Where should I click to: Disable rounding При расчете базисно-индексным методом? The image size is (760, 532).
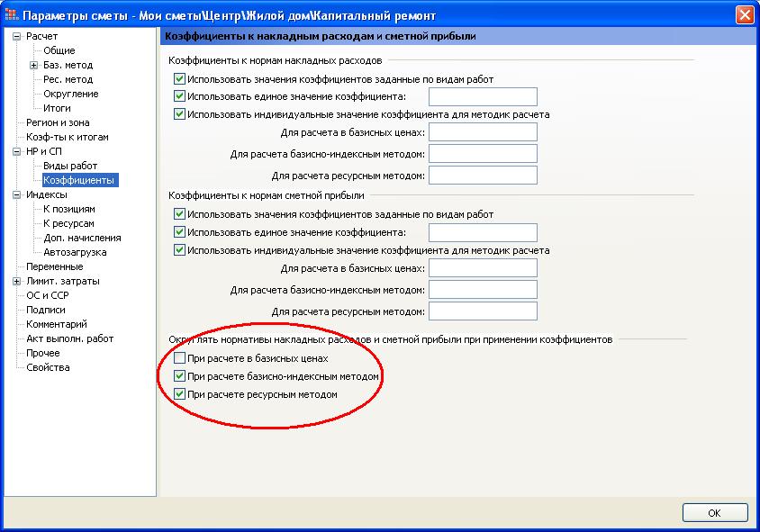coord(179,376)
